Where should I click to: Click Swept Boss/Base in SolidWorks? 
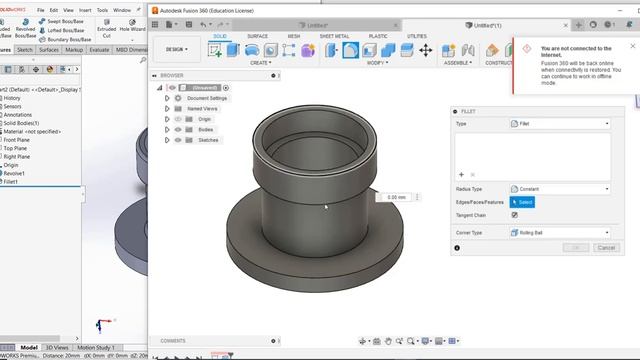coord(61,21)
